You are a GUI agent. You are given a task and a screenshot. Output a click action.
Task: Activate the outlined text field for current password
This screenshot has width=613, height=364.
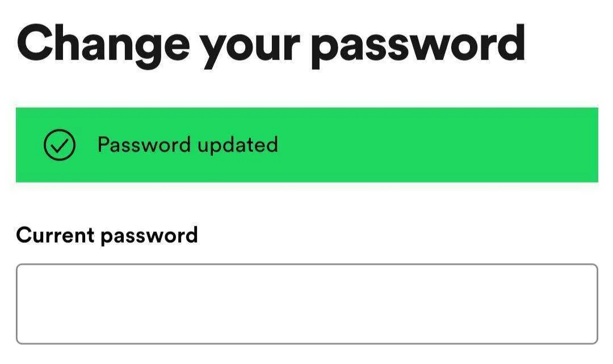click(307, 304)
